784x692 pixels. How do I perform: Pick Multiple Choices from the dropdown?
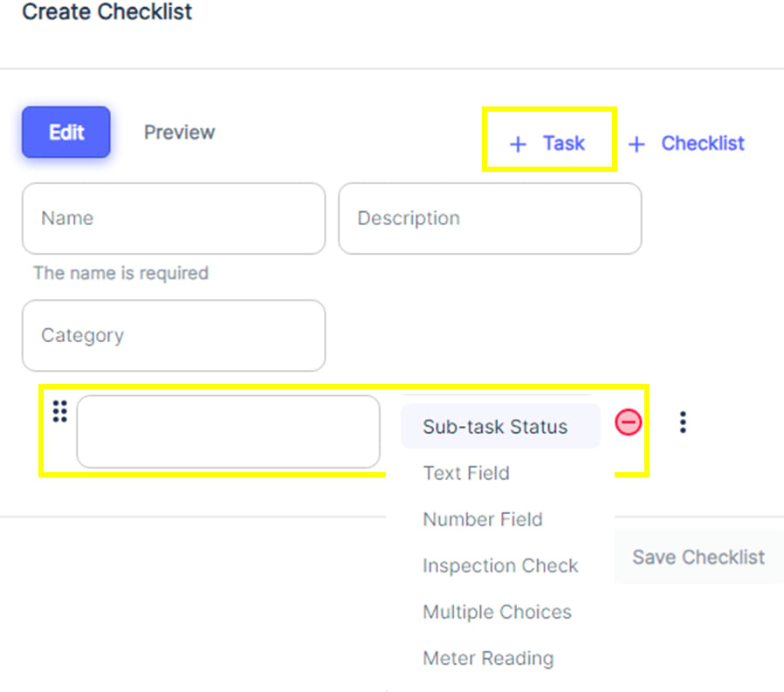click(x=497, y=612)
